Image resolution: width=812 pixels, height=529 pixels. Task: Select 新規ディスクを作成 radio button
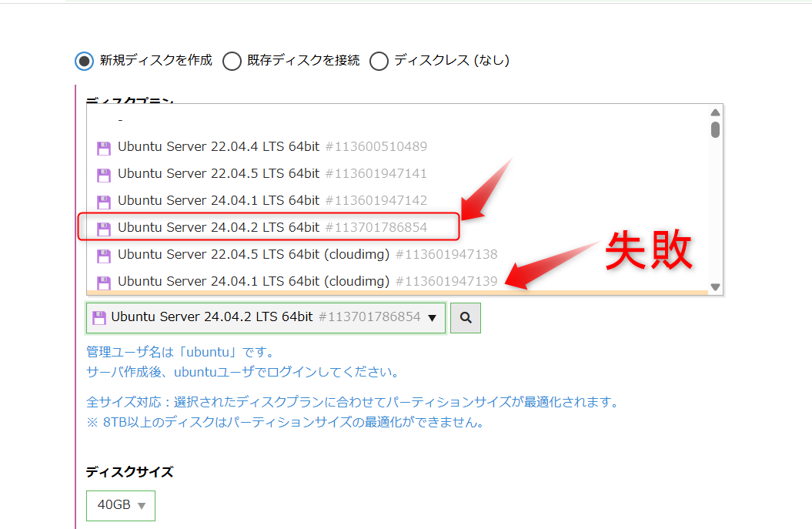pos(85,61)
